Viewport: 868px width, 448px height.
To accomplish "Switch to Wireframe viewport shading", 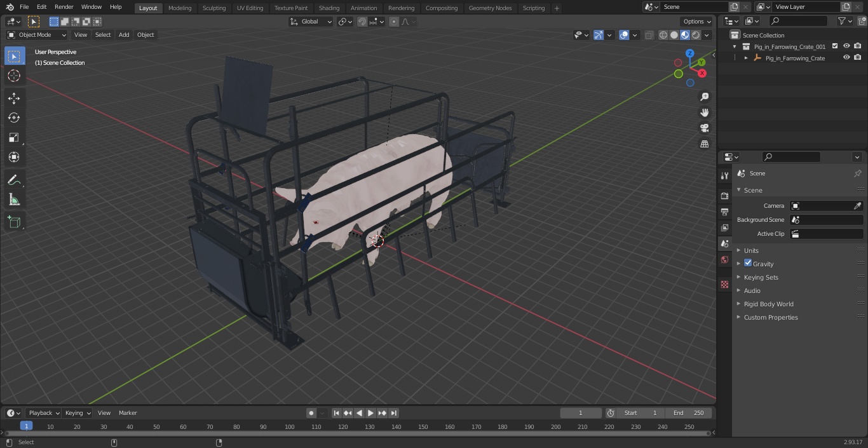I will (663, 35).
